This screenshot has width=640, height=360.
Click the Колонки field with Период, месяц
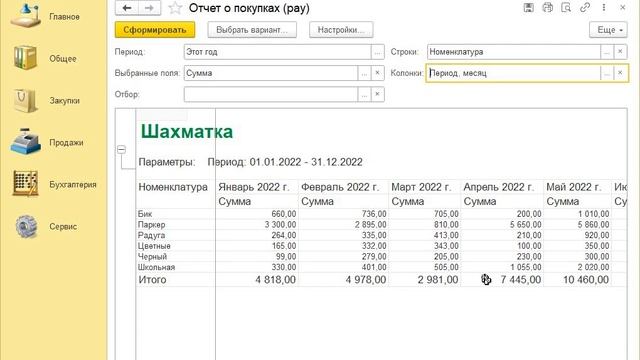point(513,73)
